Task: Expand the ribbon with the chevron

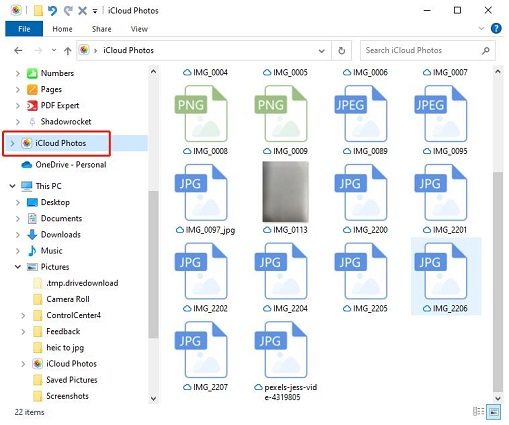Action: (481, 28)
